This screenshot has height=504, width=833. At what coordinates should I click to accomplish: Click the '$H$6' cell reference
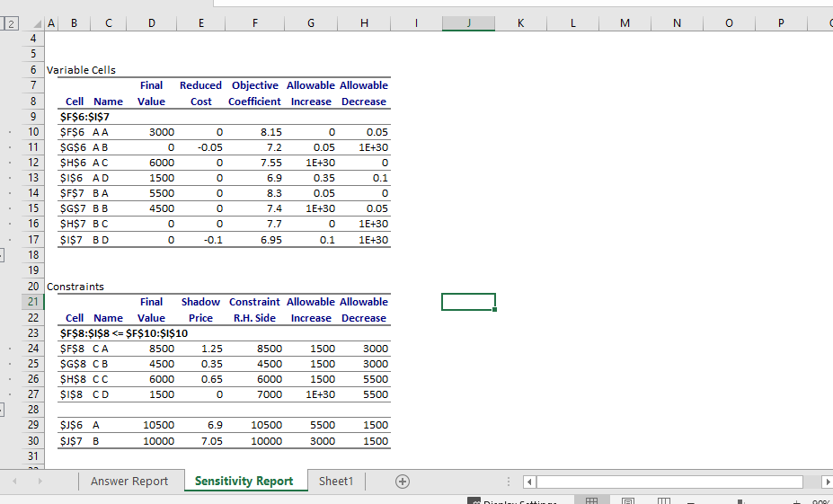pos(74,163)
